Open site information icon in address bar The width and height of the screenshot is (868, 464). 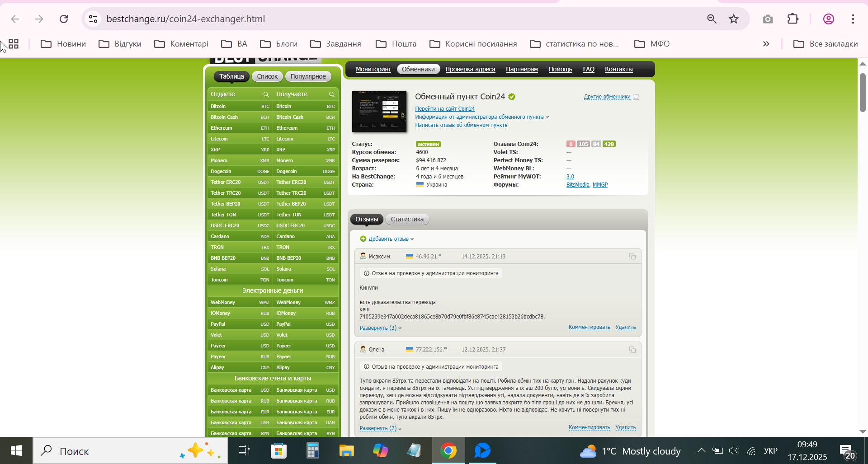coord(93,19)
